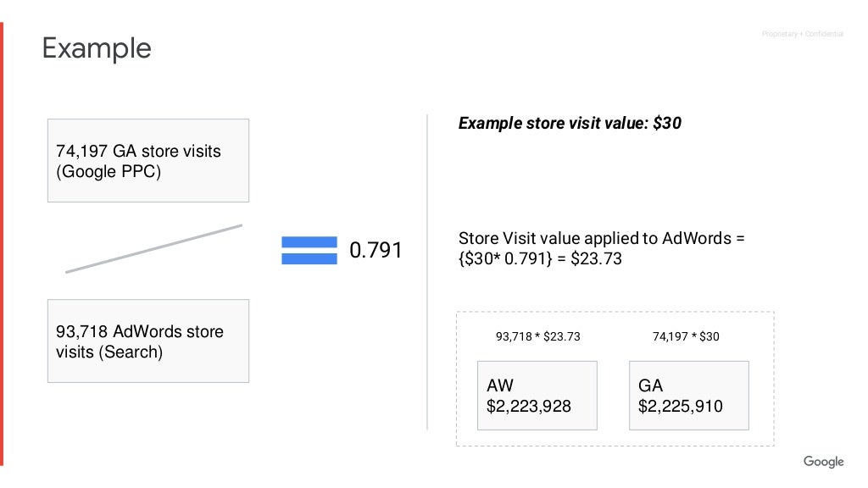This screenshot has height=488, width=868.
Task: Click the 74,197 GA store visits box
Action: [148, 160]
